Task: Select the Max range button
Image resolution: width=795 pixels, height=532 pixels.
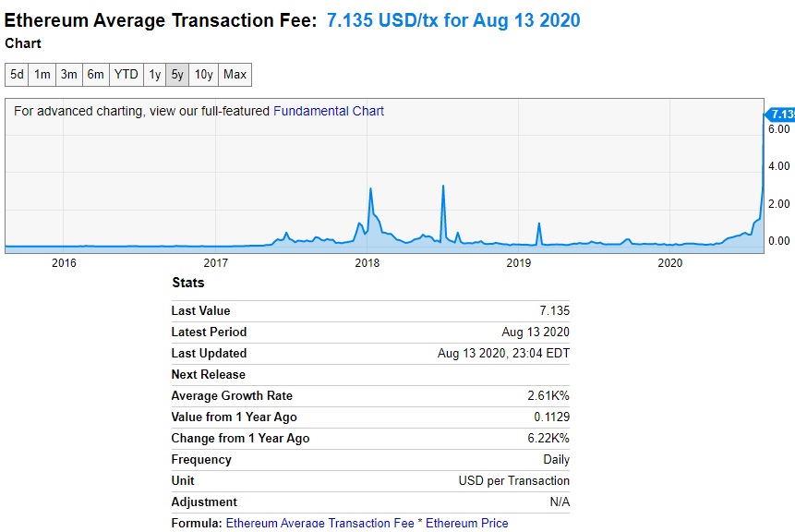Action: (x=235, y=75)
